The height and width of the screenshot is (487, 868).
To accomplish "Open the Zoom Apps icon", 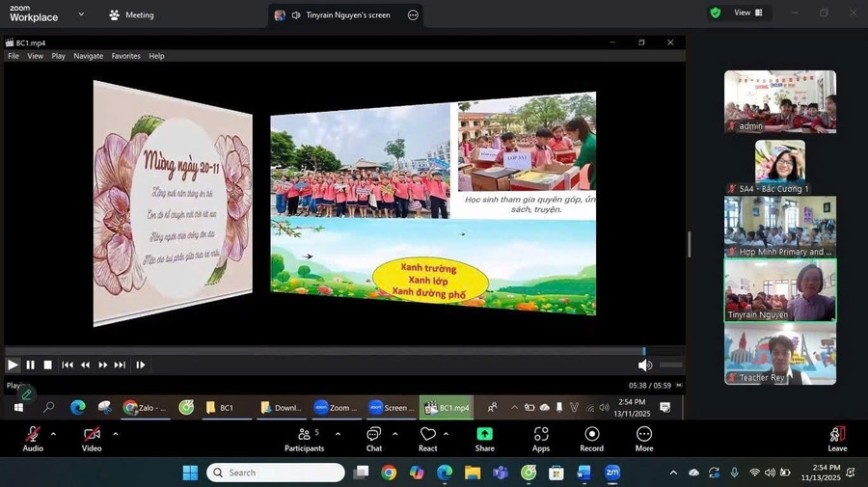I will (541, 438).
